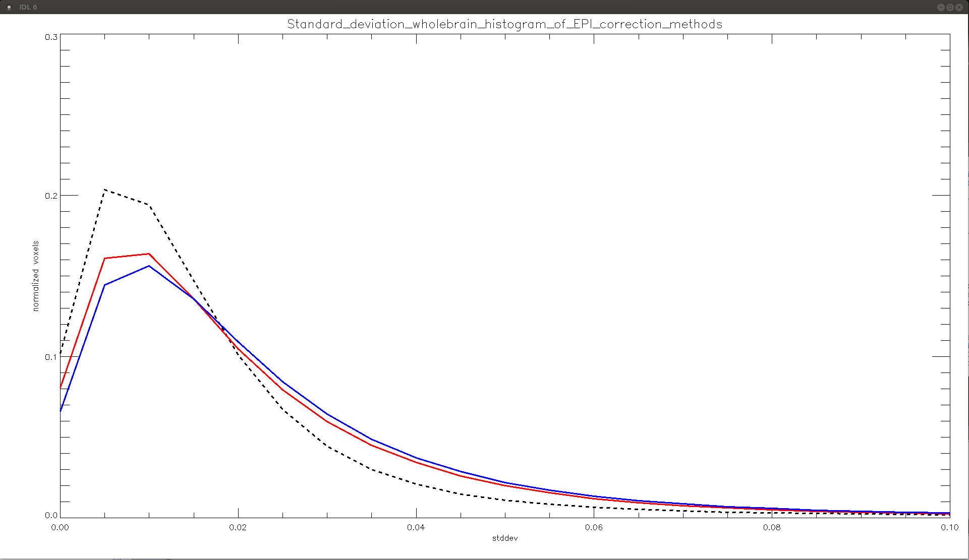Click the 0.02 x-axis tick label
The width and height of the screenshot is (969, 560).
coord(238,527)
